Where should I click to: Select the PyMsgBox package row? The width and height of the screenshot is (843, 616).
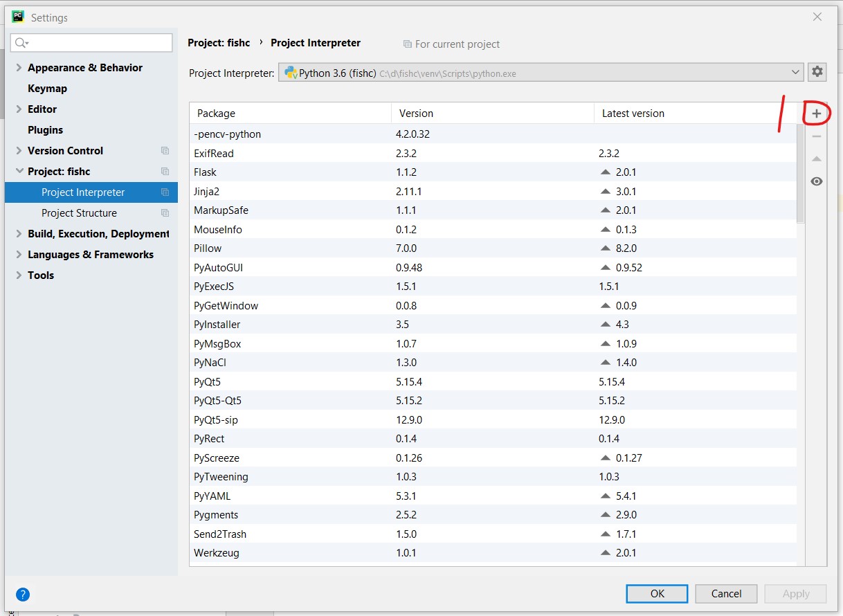(493, 344)
